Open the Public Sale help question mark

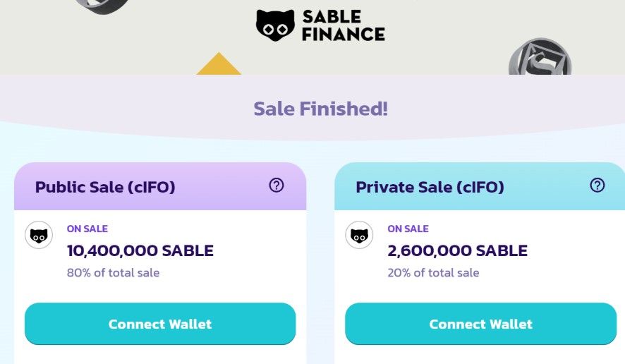(x=277, y=186)
